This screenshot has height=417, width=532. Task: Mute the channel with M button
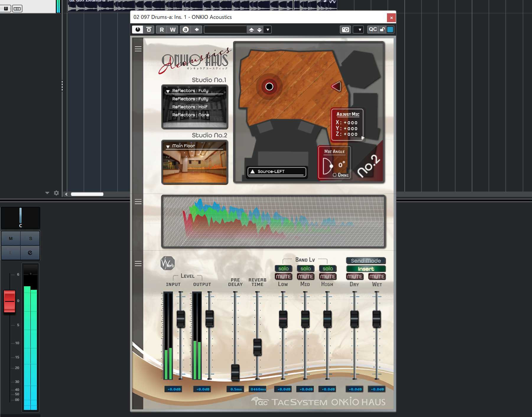pos(11,238)
